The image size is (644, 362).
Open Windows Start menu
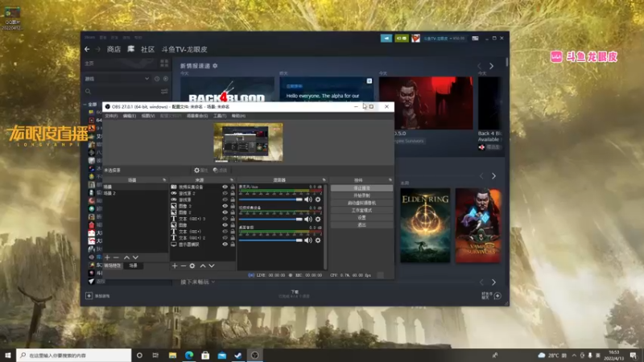click(8, 355)
